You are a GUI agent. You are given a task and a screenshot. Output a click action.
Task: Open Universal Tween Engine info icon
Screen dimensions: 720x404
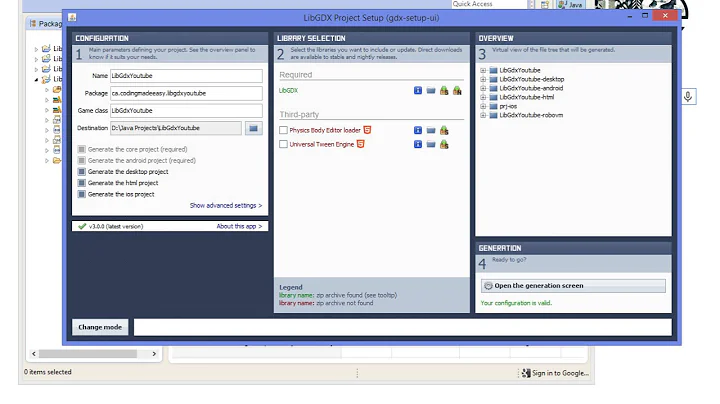coord(417,144)
